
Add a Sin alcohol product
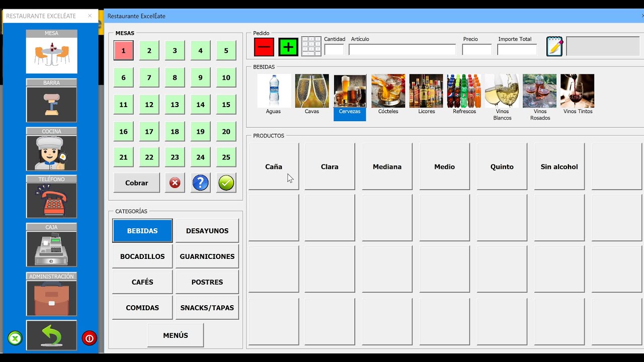pyautogui.click(x=559, y=166)
